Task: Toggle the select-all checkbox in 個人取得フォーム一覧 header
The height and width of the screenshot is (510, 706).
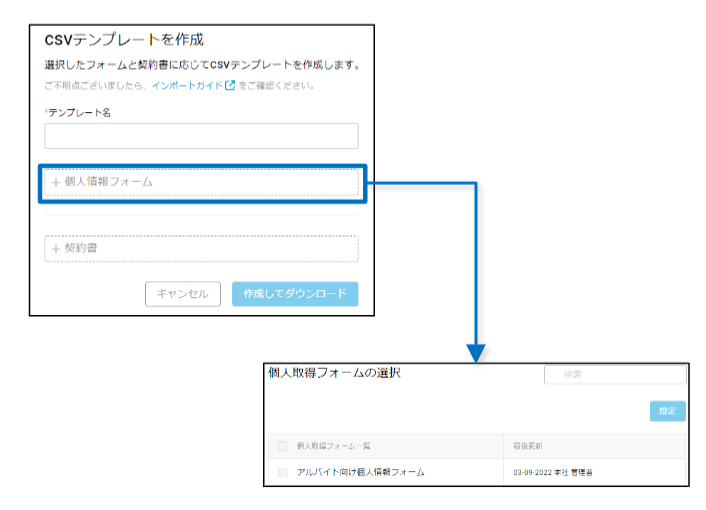Action: pos(283,446)
